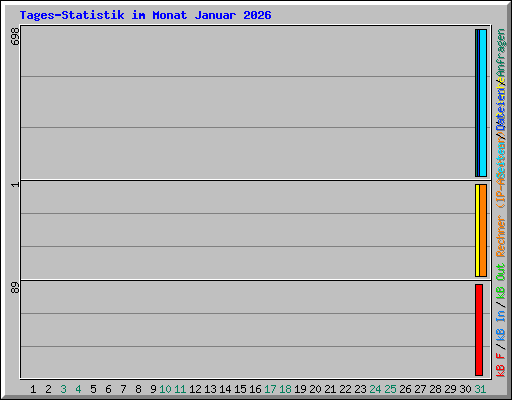Click green day label '11' on the x-axis

(x=180, y=389)
